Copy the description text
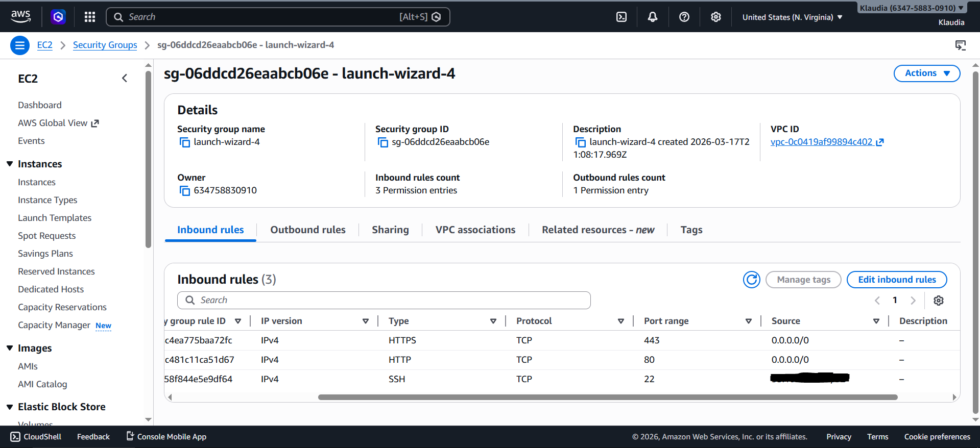Image resolution: width=980 pixels, height=448 pixels. point(580,142)
